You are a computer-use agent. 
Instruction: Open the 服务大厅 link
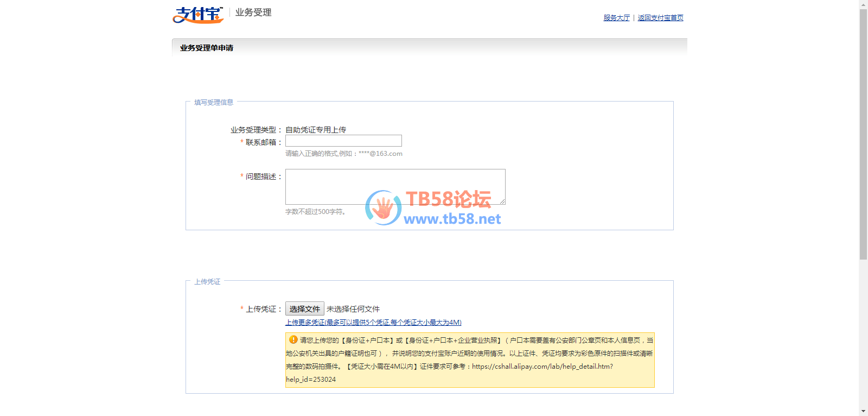coord(616,18)
